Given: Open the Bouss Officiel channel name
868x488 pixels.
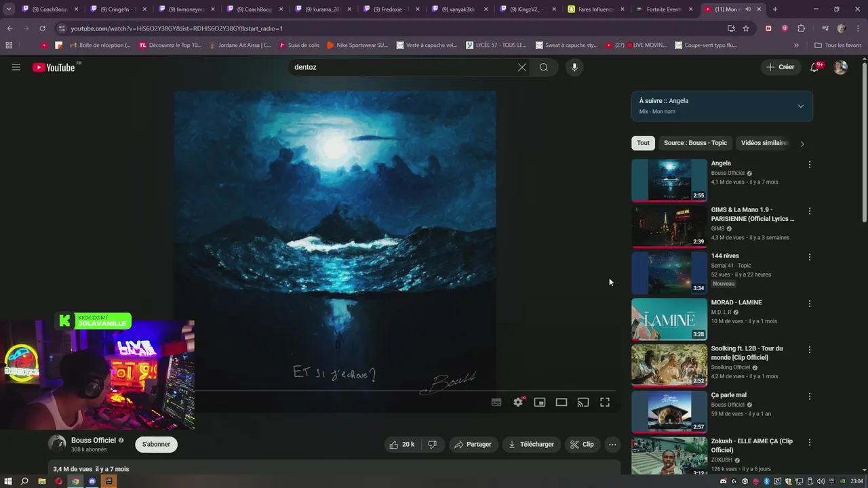Looking at the screenshot, I should [94, 441].
